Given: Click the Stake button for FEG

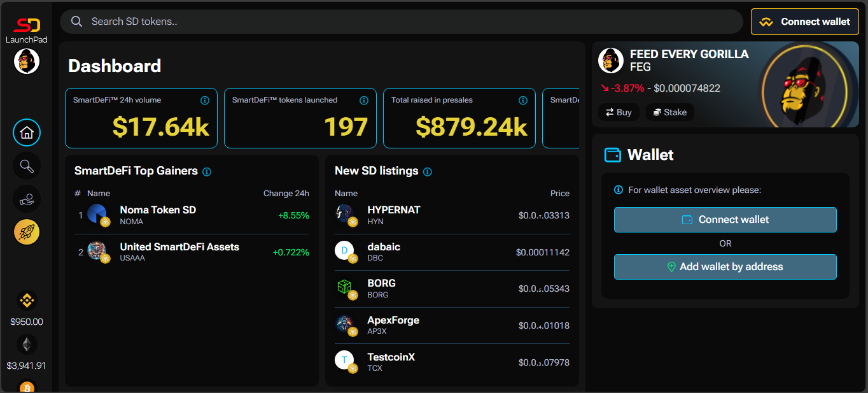Looking at the screenshot, I should [x=669, y=112].
